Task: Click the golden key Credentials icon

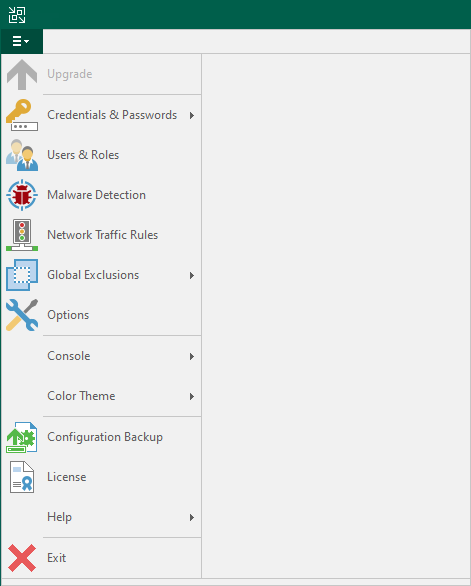Action: (22, 115)
